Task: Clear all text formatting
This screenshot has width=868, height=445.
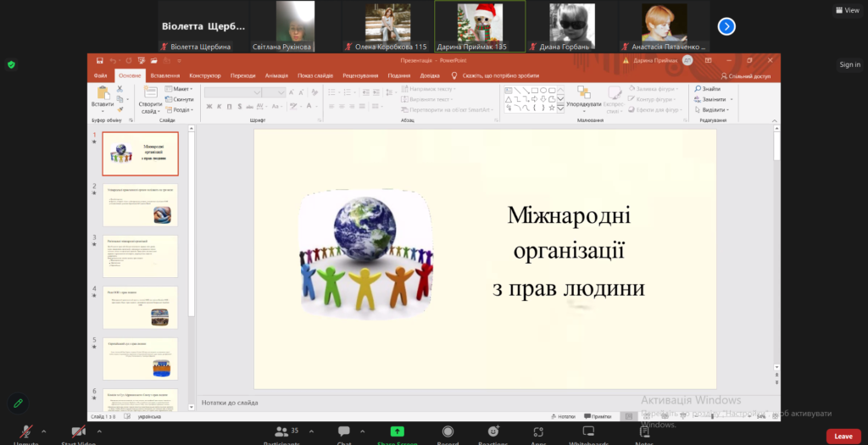Action: (x=314, y=92)
